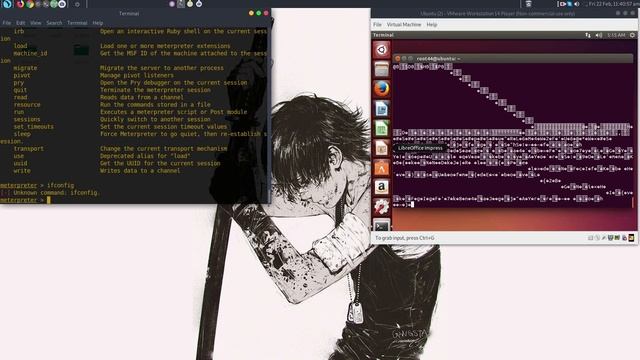The width and height of the screenshot is (640, 360).
Task: Open System Settings from Ubuntu launcher
Action: 381,207
